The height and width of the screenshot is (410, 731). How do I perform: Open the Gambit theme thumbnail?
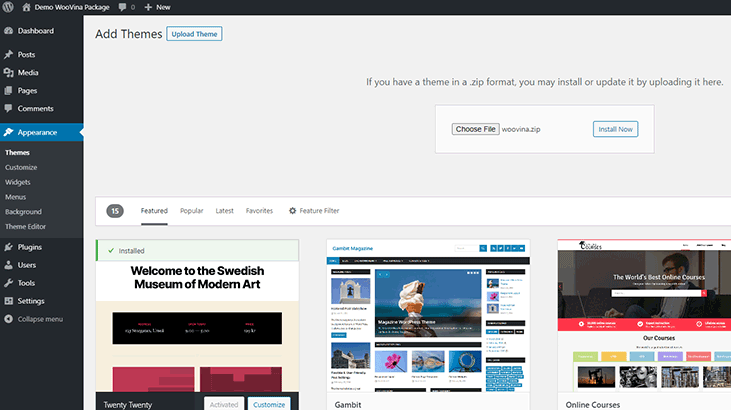(x=428, y=316)
